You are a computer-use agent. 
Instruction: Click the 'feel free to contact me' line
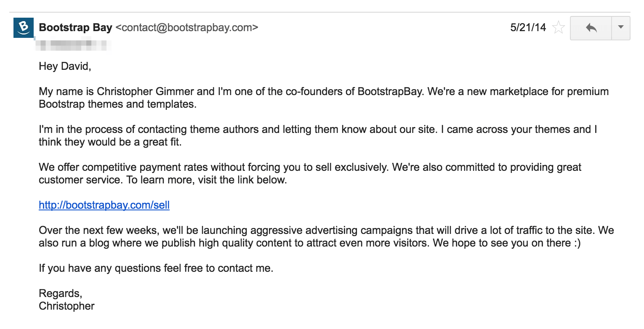click(x=156, y=268)
